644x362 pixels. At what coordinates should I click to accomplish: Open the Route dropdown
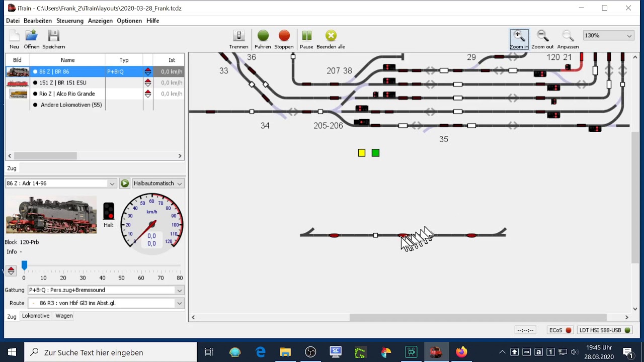106,303
